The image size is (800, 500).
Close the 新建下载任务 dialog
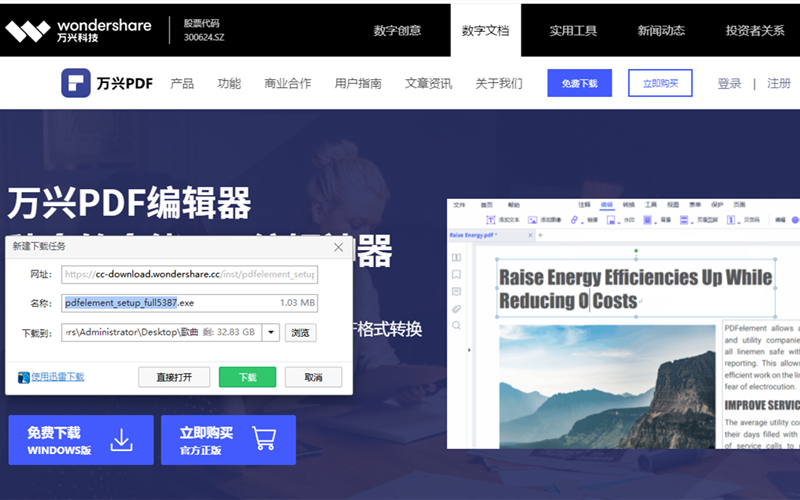(x=338, y=246)
